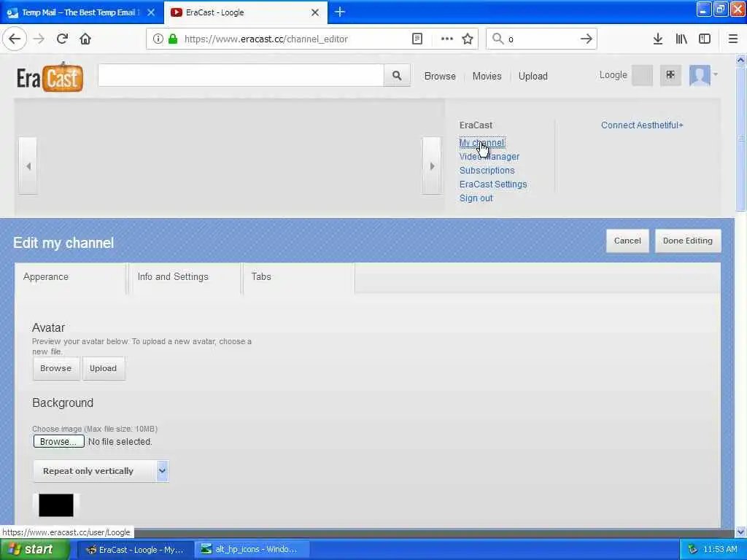This screenshot has width=747, height=560.
Task: Click the page scrollbar up arrow
Action: pyautogui.click(x=740, y=61)
